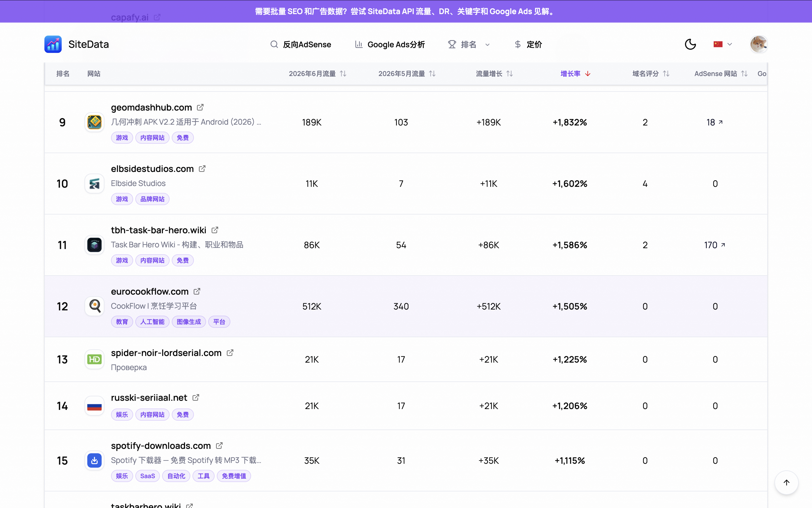
Task: Open the russki-seriiaal.net site link
Action: pos(149,397)
